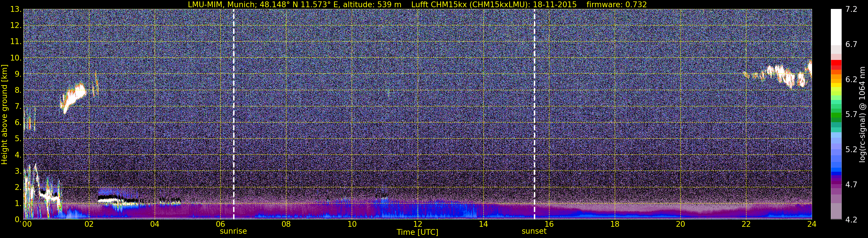The height and width of the screenshot is (238, 868).
Task: Click the '12' tick label on the time axis
Action: [417, 224]
